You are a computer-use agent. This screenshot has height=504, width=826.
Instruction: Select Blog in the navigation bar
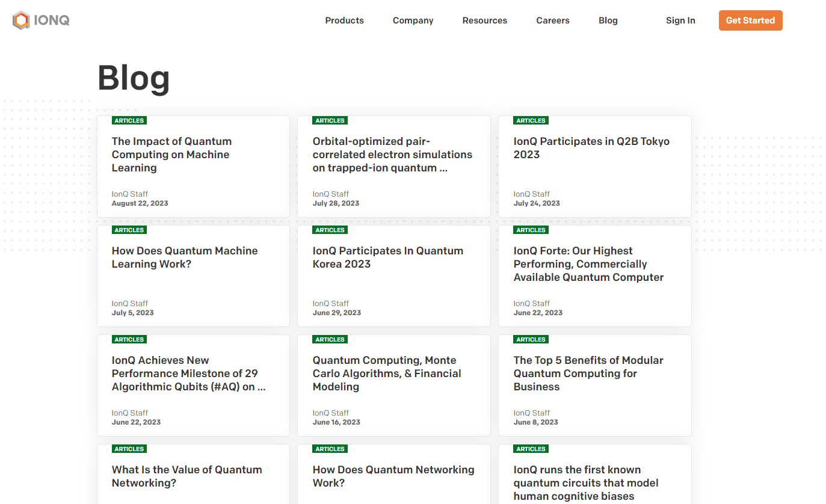click(x=608, y=20)
